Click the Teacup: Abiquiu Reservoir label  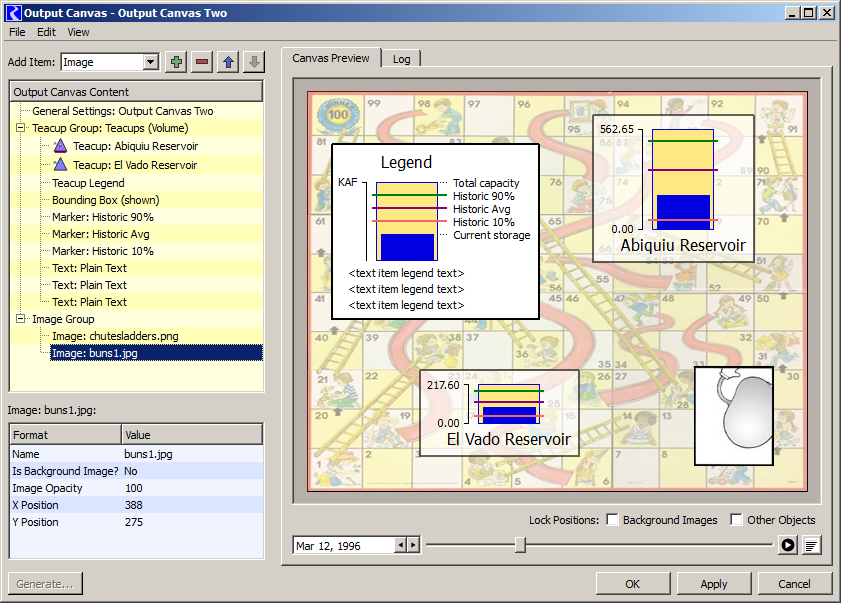click(135, 146)
